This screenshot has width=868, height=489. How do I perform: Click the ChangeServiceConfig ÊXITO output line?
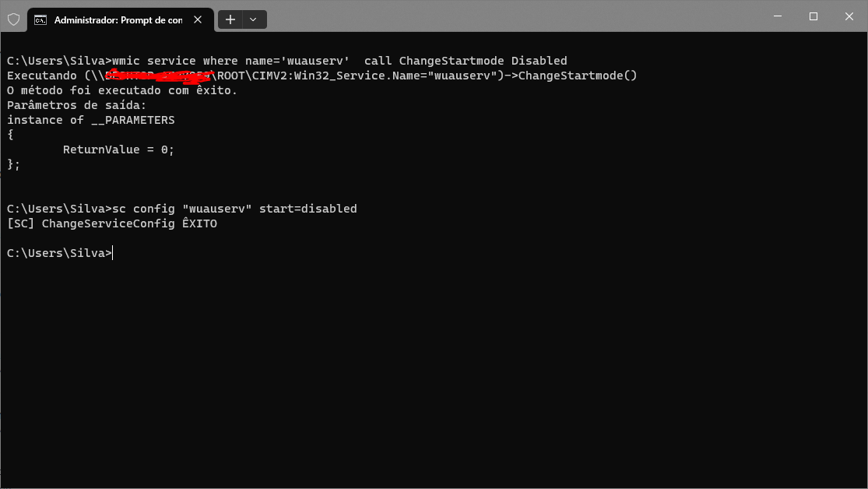[112, 223]
